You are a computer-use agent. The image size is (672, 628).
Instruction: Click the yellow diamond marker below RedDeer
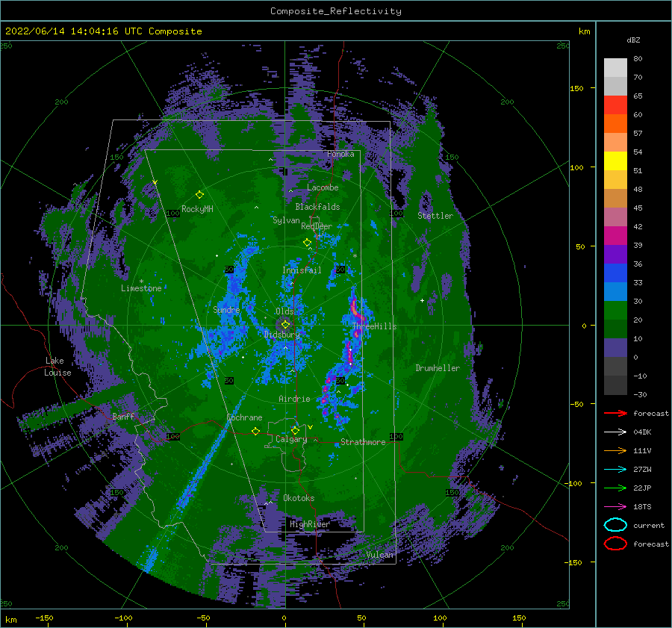[308, 243]
